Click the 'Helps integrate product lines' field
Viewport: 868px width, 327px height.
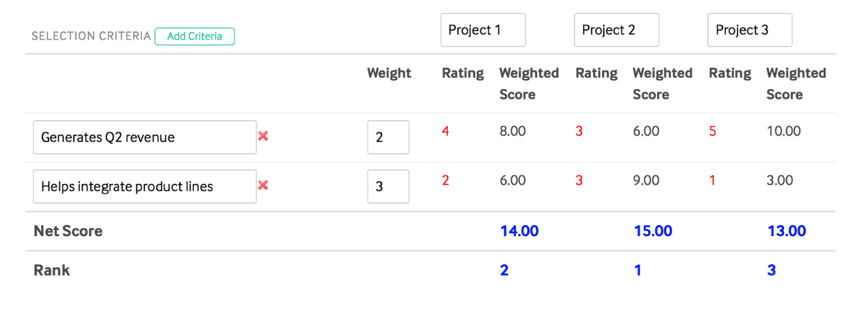(144, 187)
